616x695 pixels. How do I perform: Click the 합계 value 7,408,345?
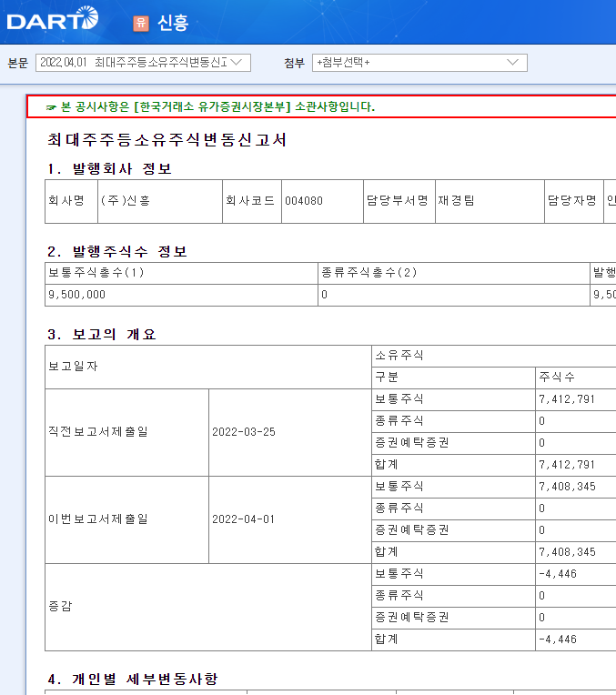click(x=567, y=552)
